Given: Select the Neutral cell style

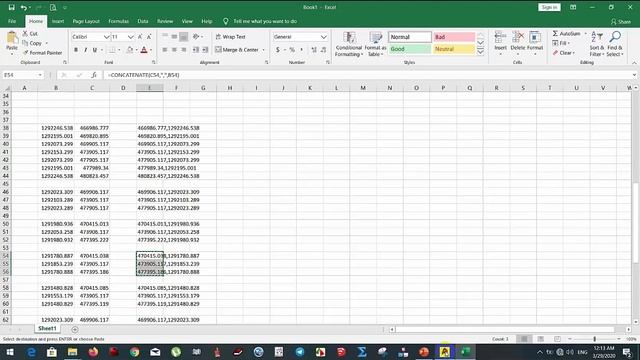Looking at the screenshot, I should tap(454, 49).
